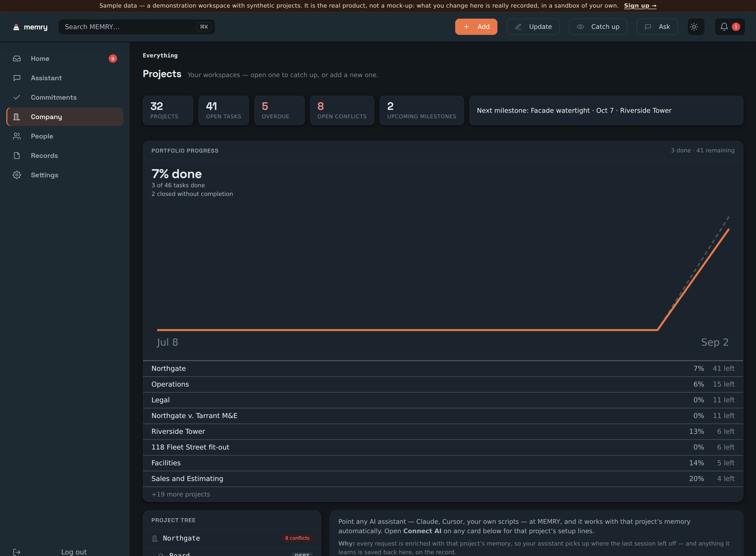Open the 32 Projects stat card
756x556 pixels.
[168, 110]
